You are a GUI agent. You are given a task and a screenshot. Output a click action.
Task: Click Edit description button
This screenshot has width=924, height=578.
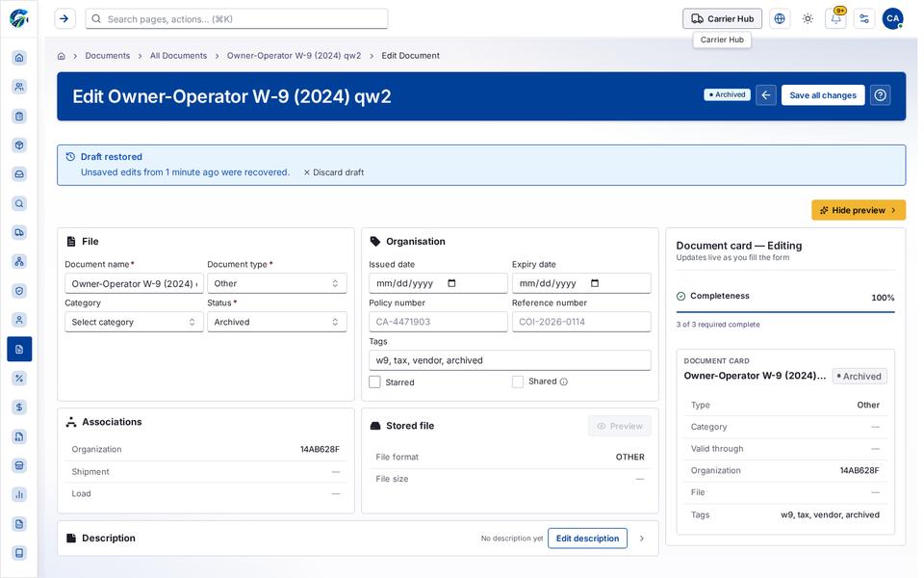[587, 539]
